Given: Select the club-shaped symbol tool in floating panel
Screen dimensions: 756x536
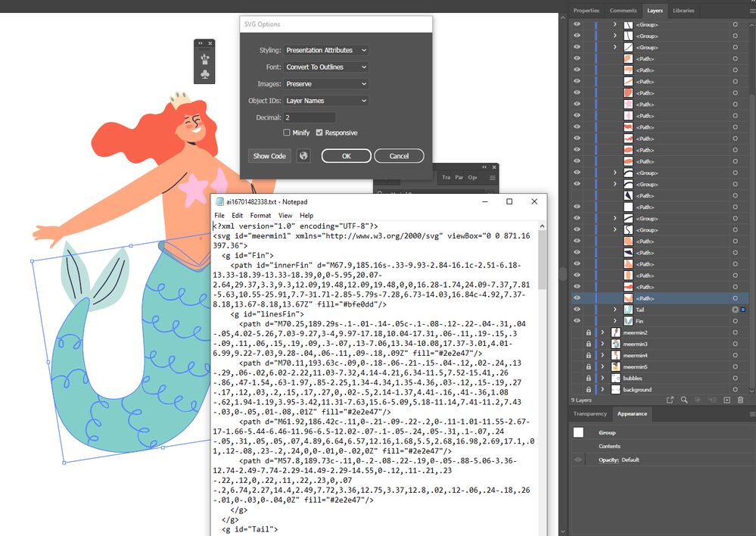Looking at the screenshot, I should click(205, 75).
